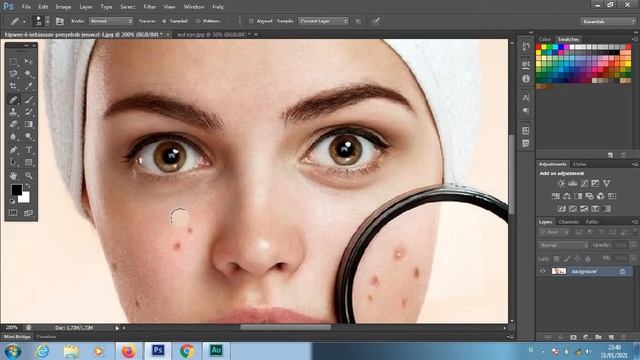Toggle the clone source panel button in options bar

60,21
